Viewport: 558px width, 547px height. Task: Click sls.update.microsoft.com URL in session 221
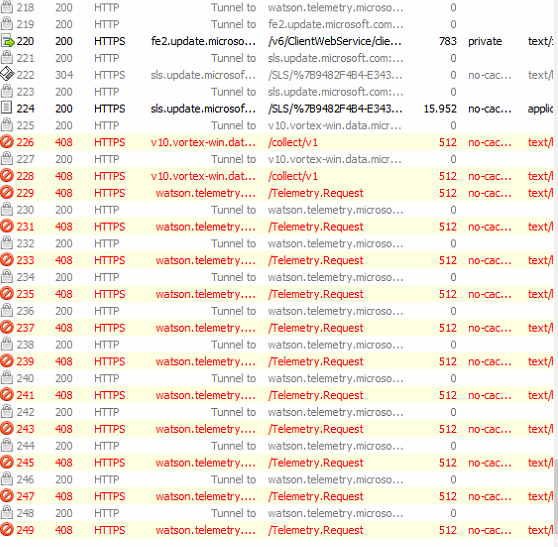pyautogui.click(x=335, y=58)
